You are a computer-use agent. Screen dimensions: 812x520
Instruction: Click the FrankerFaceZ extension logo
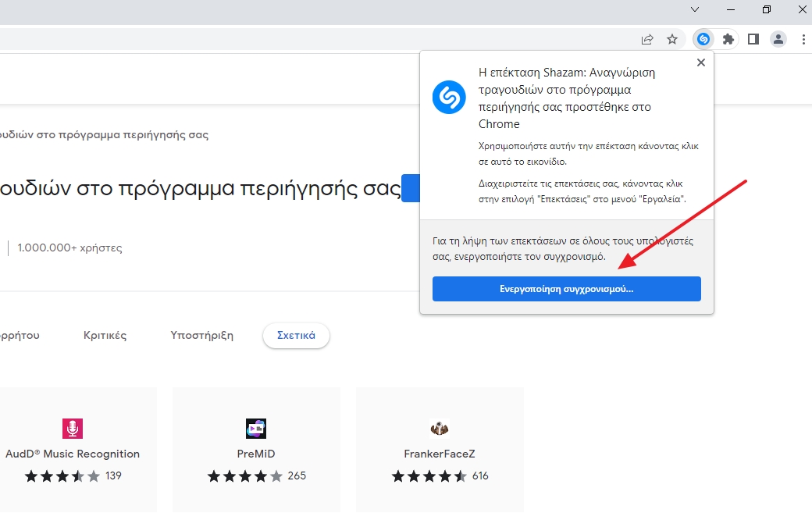click(439, 428)
